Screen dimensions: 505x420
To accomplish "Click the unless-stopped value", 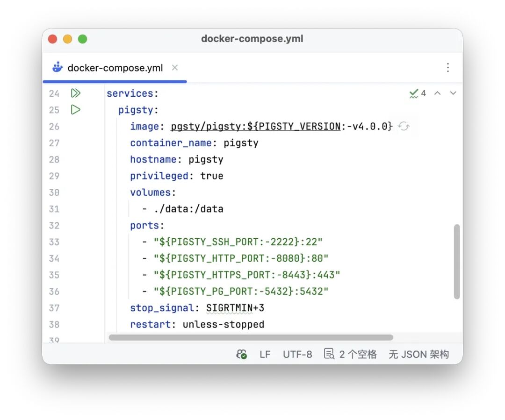I will click(224, 324).
